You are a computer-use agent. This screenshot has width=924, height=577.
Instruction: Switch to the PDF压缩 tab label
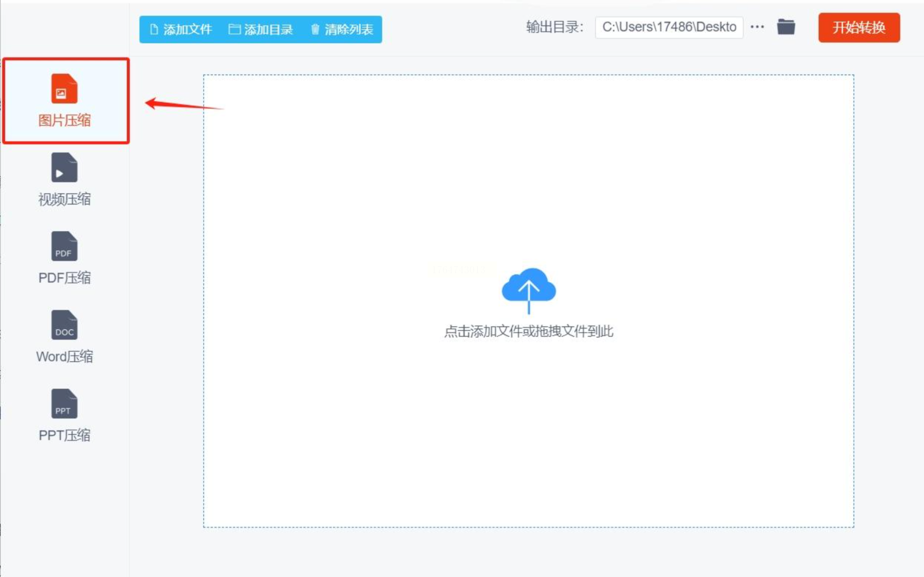[x=64, y=278]
